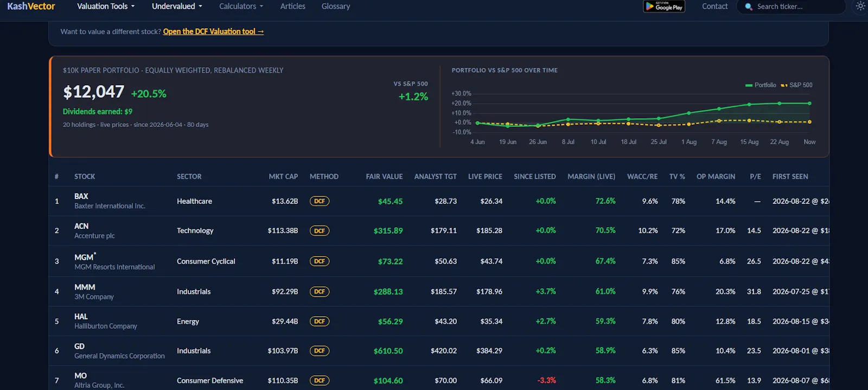Select the Dividends earned: $9 text
This screenshot has height=390, width=868.
click(98, 112)
